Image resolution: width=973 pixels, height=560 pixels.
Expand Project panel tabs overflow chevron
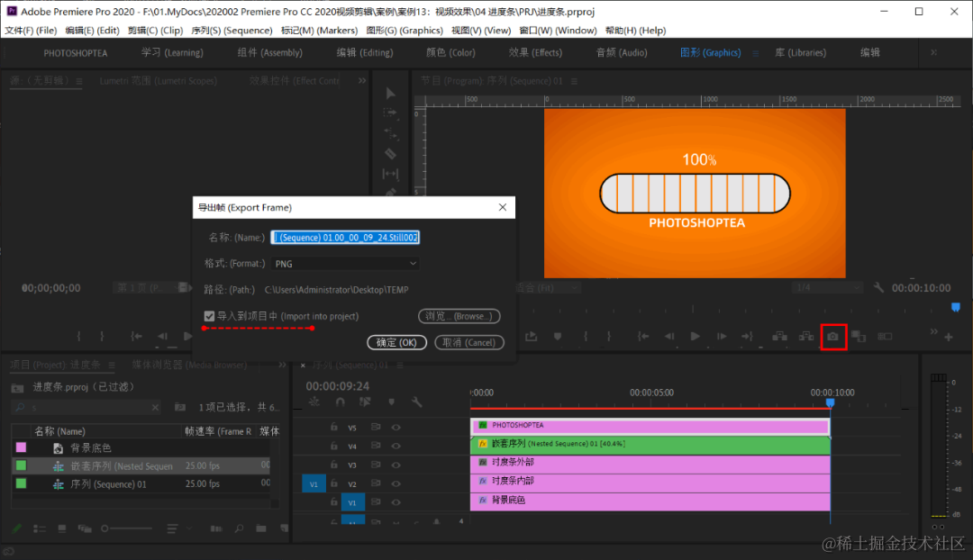click(282, 365)
